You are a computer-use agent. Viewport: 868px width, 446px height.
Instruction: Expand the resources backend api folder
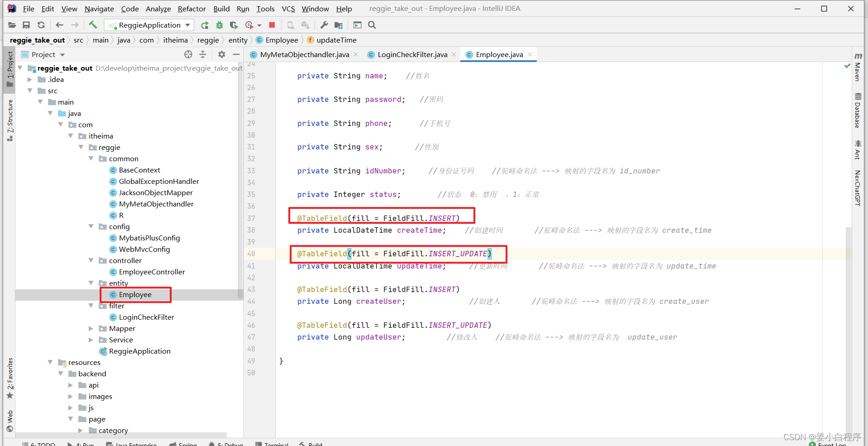point(70,385)
